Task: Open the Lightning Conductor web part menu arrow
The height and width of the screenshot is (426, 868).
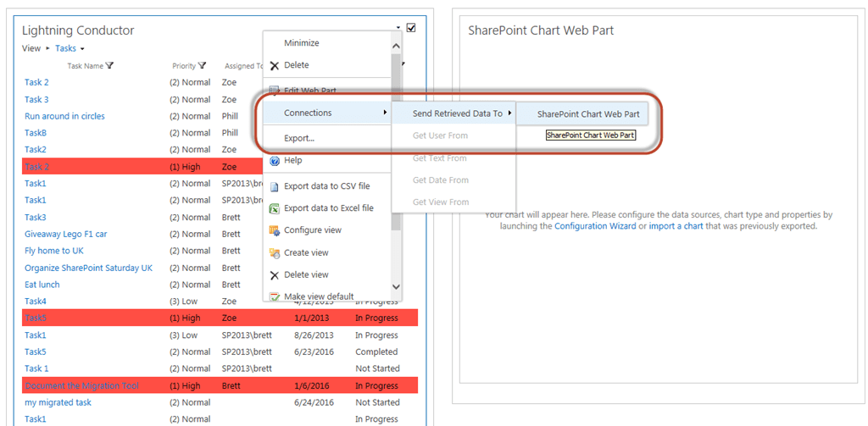Action: 398,28
